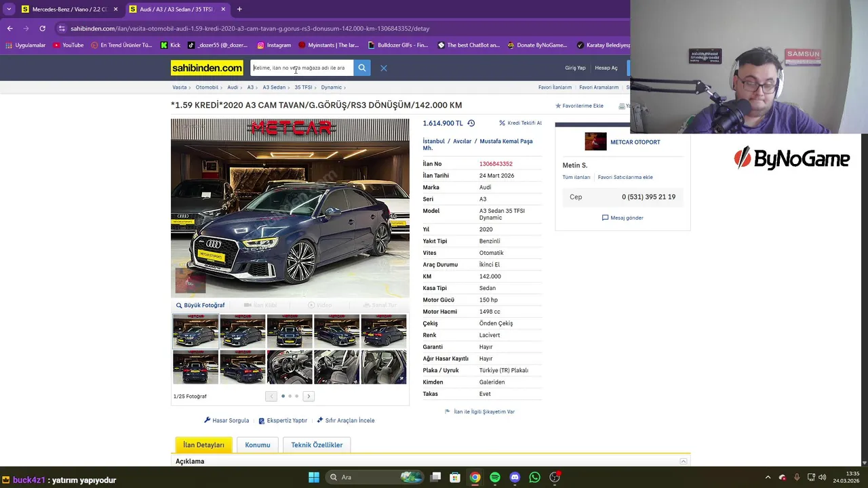
Task: Show hidden system tray icons chevron
Action: pos(768,477)
